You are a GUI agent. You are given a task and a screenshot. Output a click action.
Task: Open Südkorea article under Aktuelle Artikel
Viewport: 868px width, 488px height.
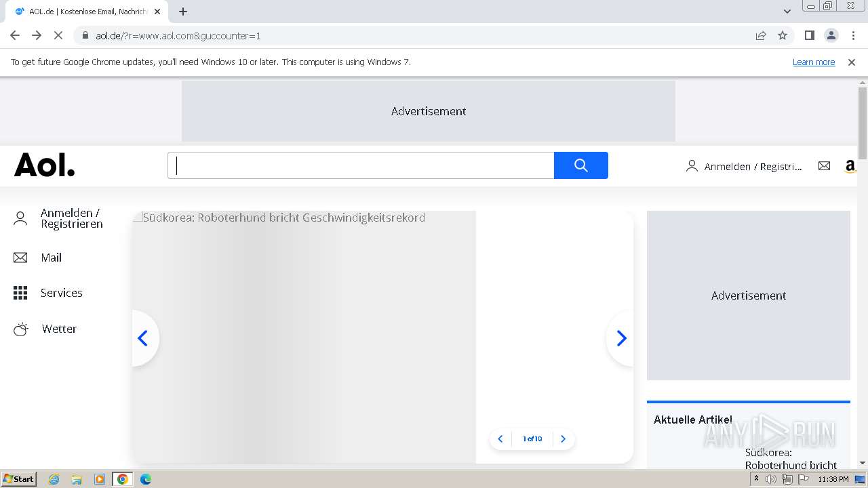[x=791, y=459]
